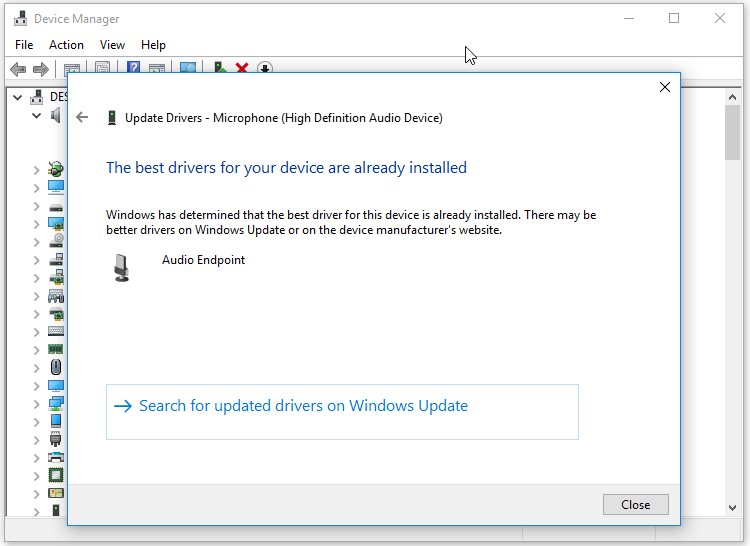This screenshot has height=546, width=750.
Task: Open the View menu
Action: (112, 45)
